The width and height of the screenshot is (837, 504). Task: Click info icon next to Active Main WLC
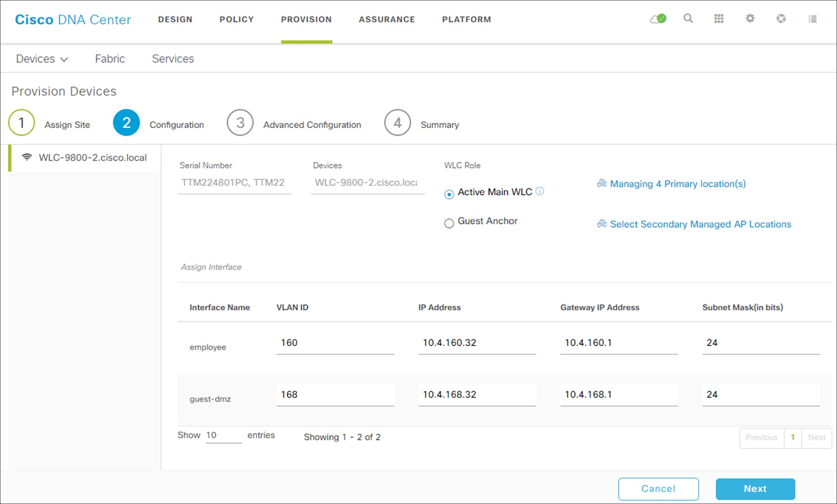[x=540, y=191]
